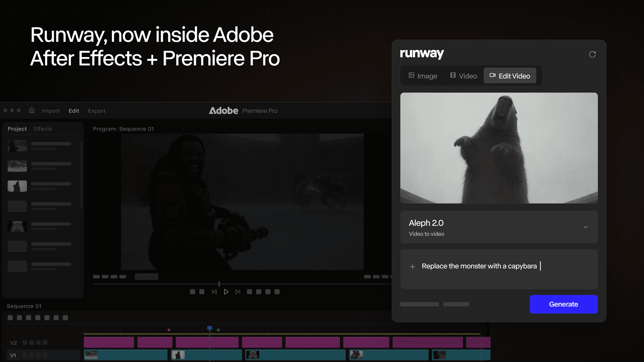Click the program monitor video frame
Screen dimensions: 644x362
coord(242,202)
